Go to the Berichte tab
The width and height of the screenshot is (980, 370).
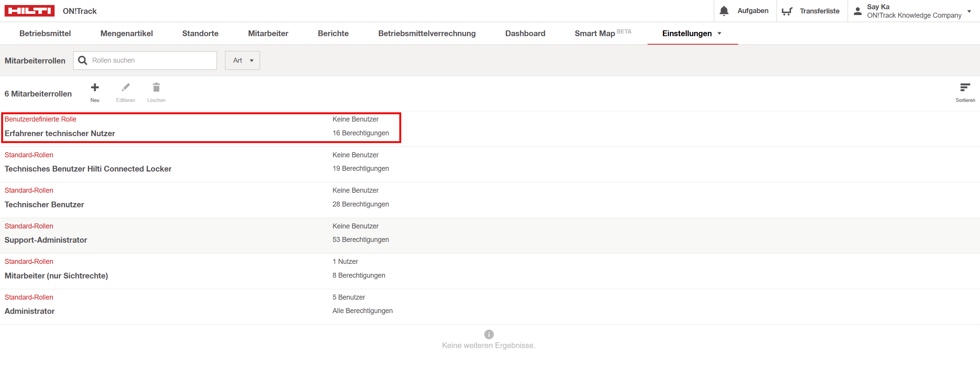tap(333, 33)
